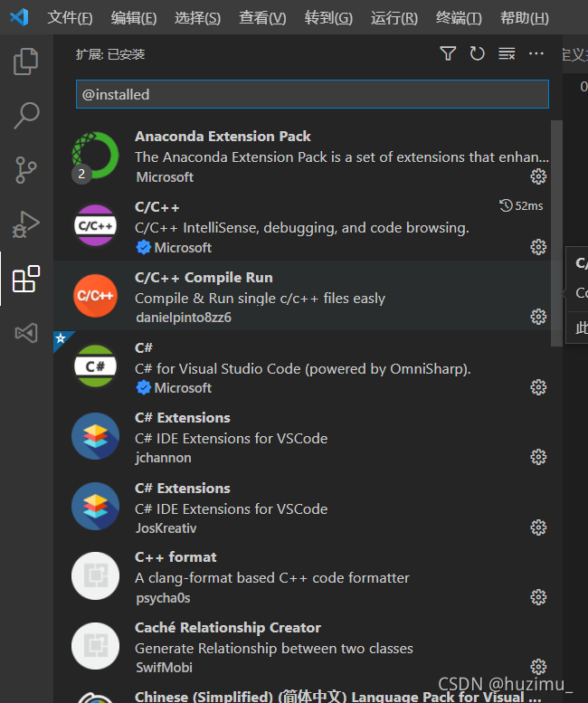Open the extensions views and more actions menu
The height and width of the screenshot is (703, 588).
(x=536, y=53)
